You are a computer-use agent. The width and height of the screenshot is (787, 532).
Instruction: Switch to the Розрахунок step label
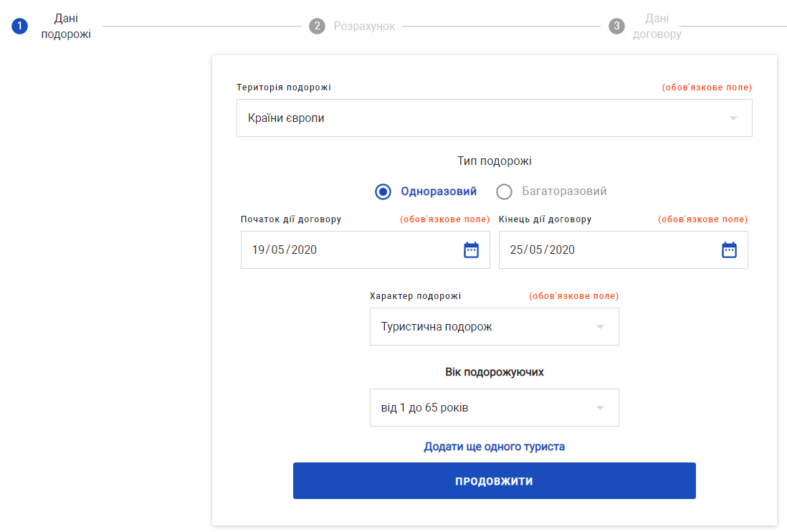pos(364,27)
